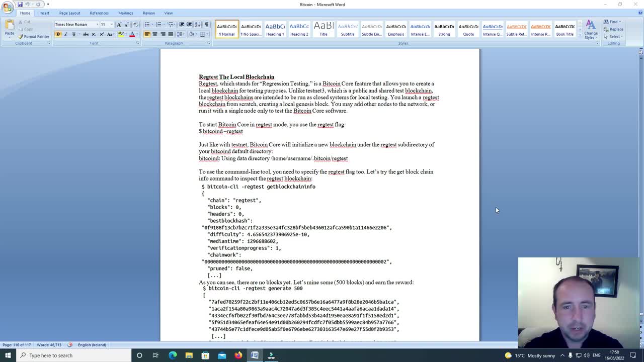Screen dimensions: 644x362
Task: Toggle Subscript formatting
Action: [x=93, y=34]
